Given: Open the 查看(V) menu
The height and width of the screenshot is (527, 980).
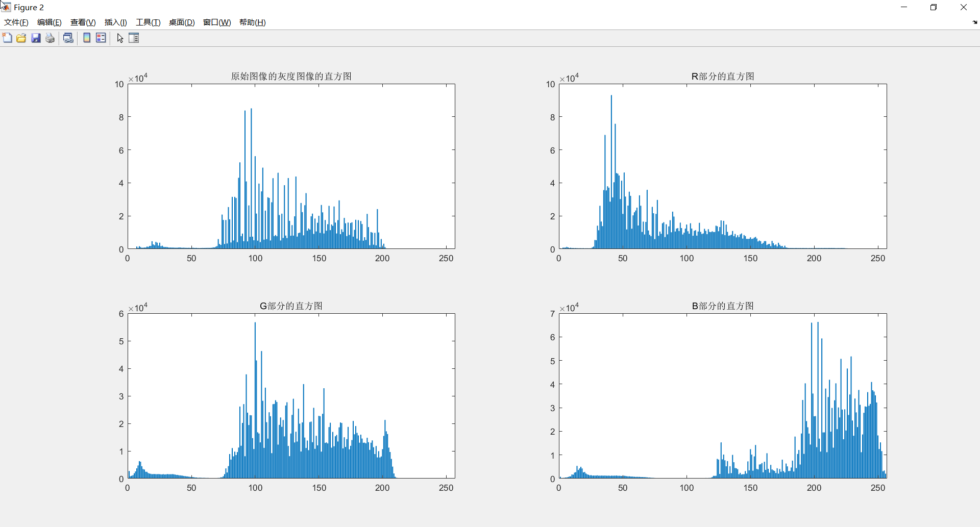Looking at the screenshot, I should point(82,22).
